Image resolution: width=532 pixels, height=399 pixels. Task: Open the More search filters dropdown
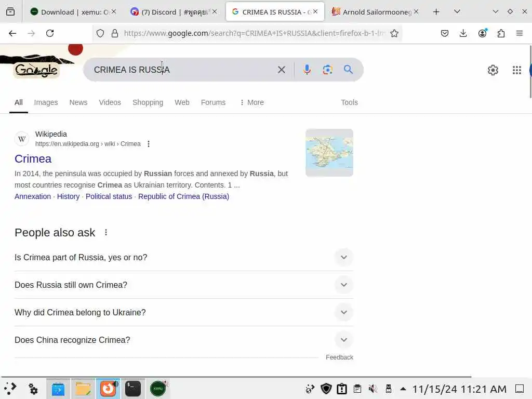click(x=251, y=102)
